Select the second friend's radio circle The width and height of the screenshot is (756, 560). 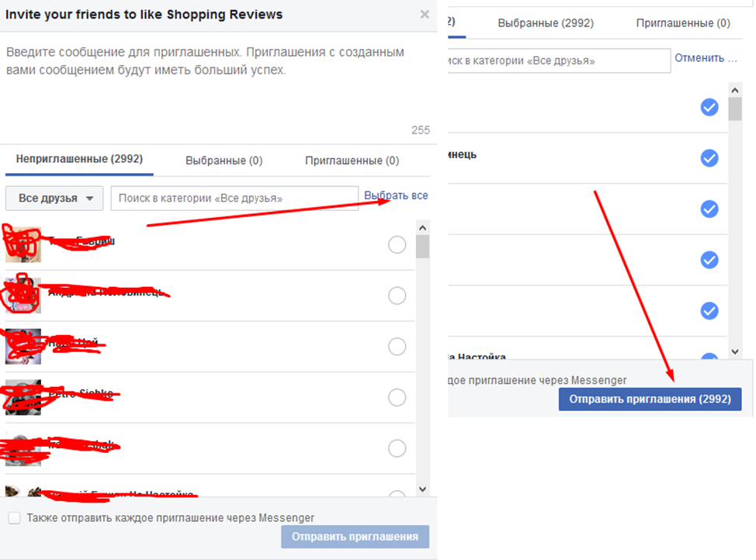coord(397,296)
